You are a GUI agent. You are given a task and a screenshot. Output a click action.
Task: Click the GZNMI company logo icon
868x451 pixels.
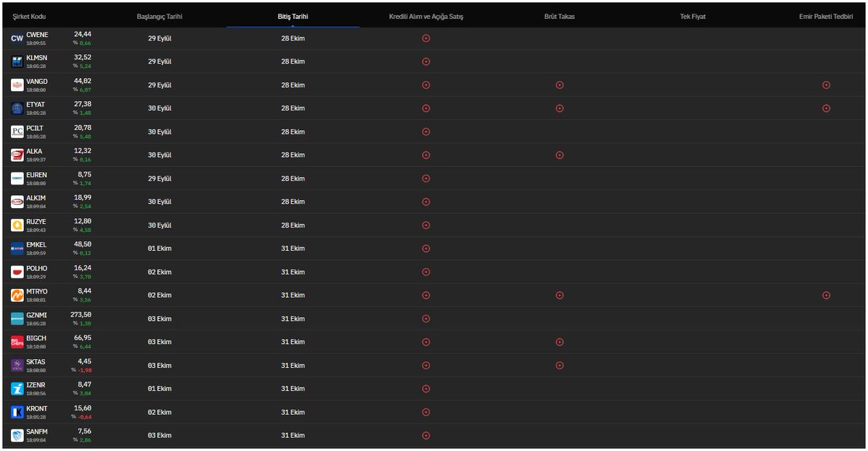[x=17, y=319]
